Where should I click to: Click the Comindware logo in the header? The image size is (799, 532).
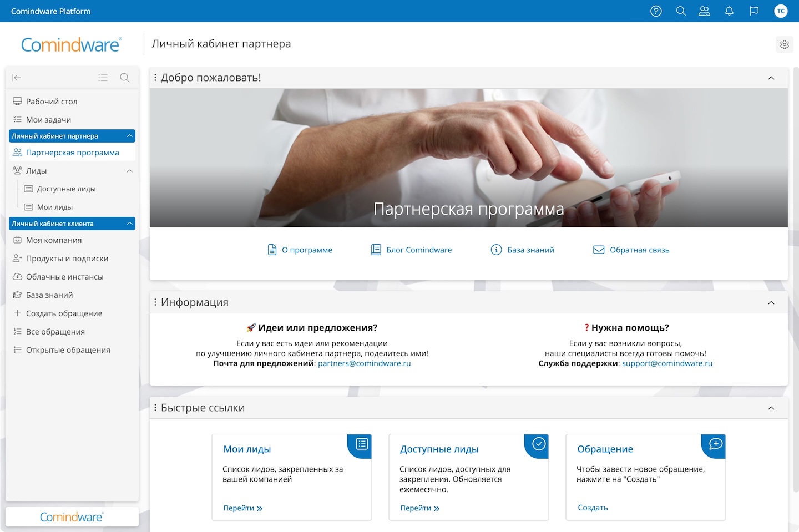(71, 44)
